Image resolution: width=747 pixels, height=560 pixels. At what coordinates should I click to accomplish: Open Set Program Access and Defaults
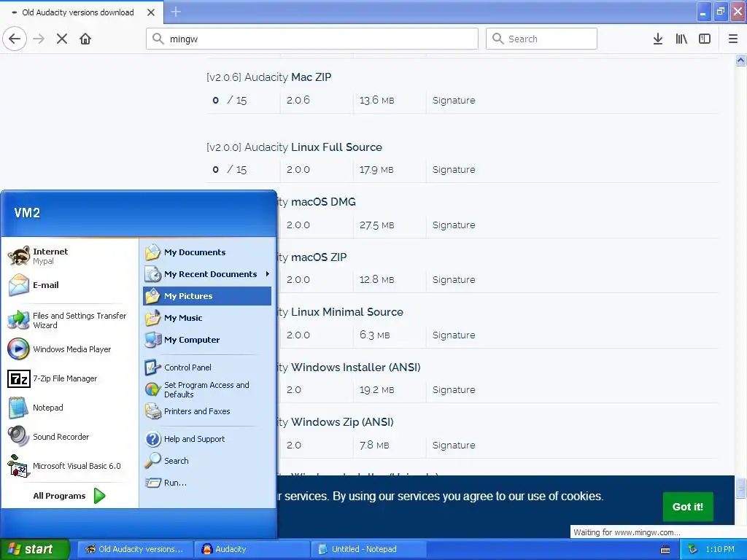pos(207,389)
